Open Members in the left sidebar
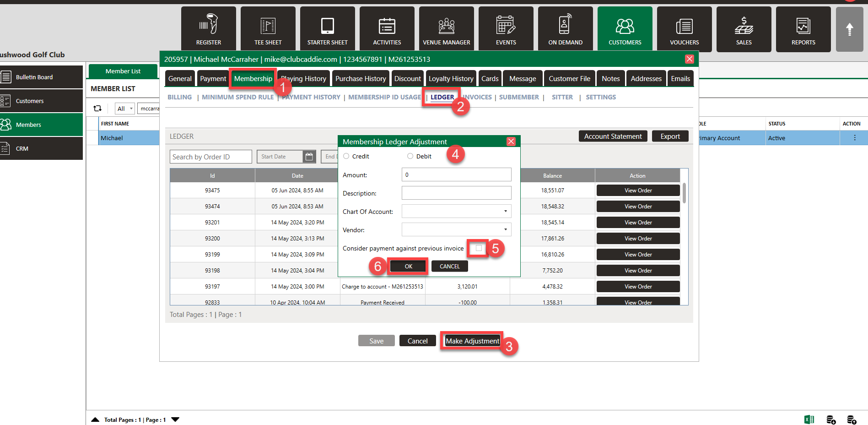Viewport: 868px width, 425px height. coord(41,125)
